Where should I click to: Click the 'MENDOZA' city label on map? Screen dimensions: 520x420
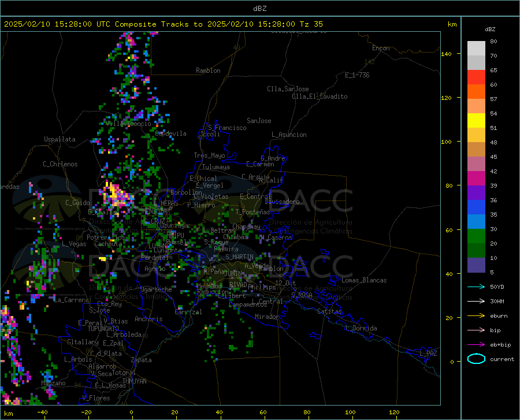click(154, 211)
